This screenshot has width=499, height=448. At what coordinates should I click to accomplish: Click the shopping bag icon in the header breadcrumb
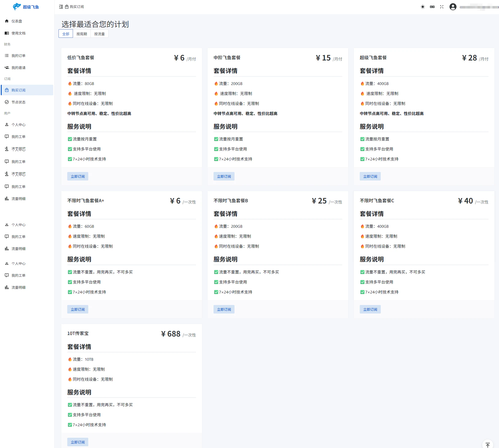[x=67, y=7]
